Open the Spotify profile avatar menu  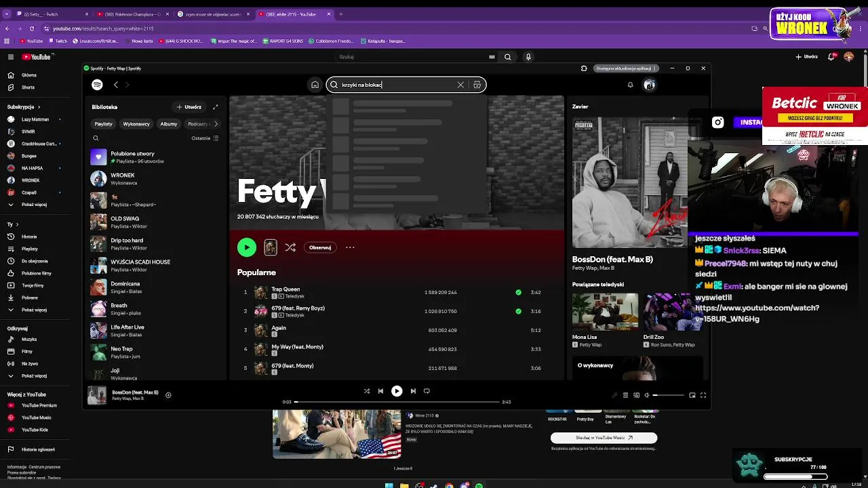pos(650,85)
